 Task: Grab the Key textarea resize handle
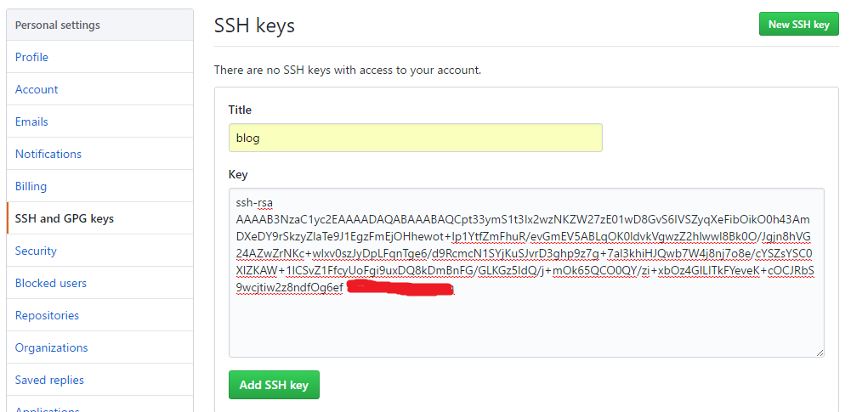click(x=820, y=353)
